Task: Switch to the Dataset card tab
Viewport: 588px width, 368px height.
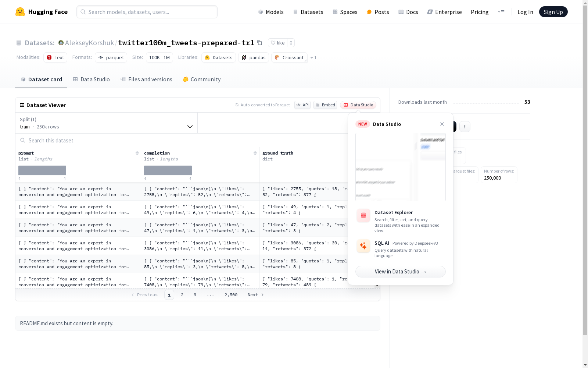Action: pos(41,79)
